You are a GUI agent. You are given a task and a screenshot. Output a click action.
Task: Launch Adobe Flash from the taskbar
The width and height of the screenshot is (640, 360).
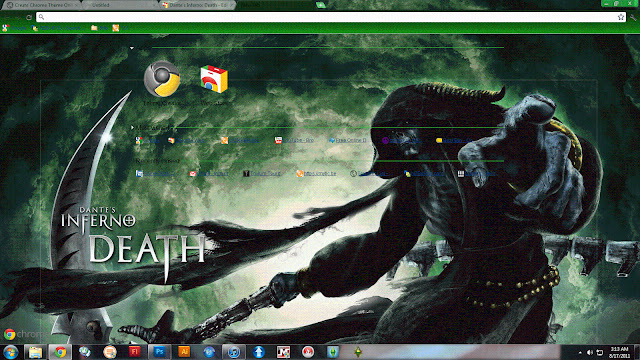point(135,352)
